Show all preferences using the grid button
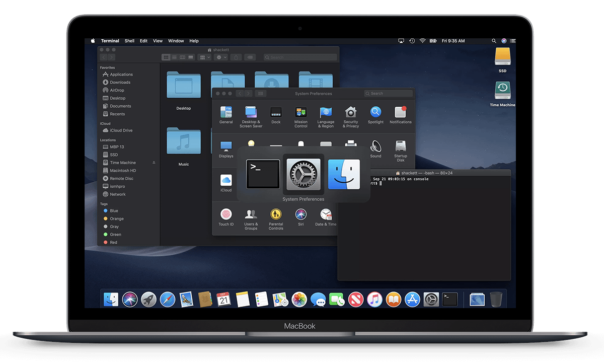This screenshot has height=364, width=604. click(x=260, y=93)
